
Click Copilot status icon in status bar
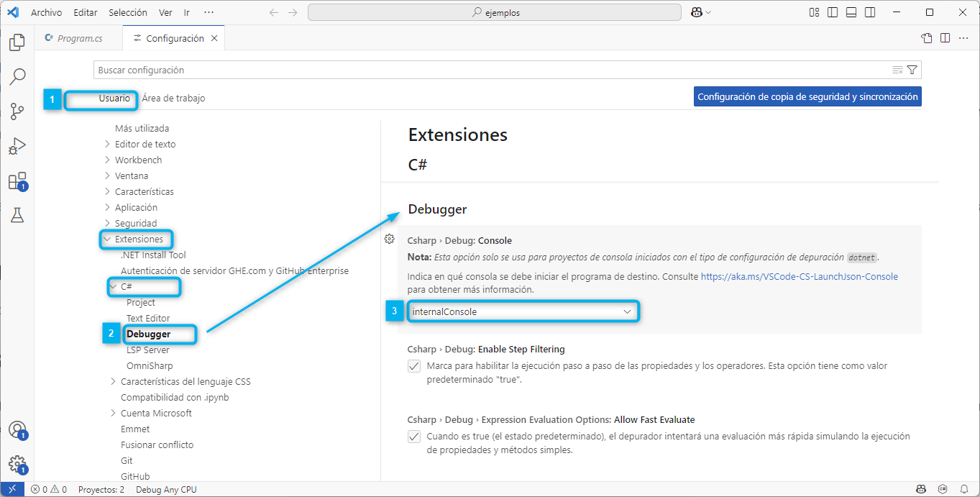coord(921,489)
